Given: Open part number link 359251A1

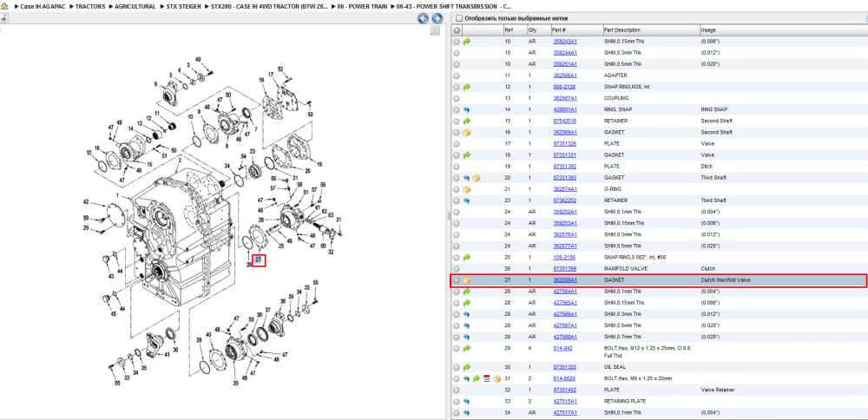Looking at the screenshot, I should tap(565, 64).
